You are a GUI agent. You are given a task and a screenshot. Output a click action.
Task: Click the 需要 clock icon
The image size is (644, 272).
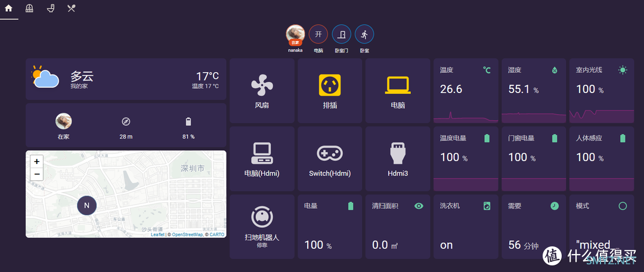pos(555,206)
